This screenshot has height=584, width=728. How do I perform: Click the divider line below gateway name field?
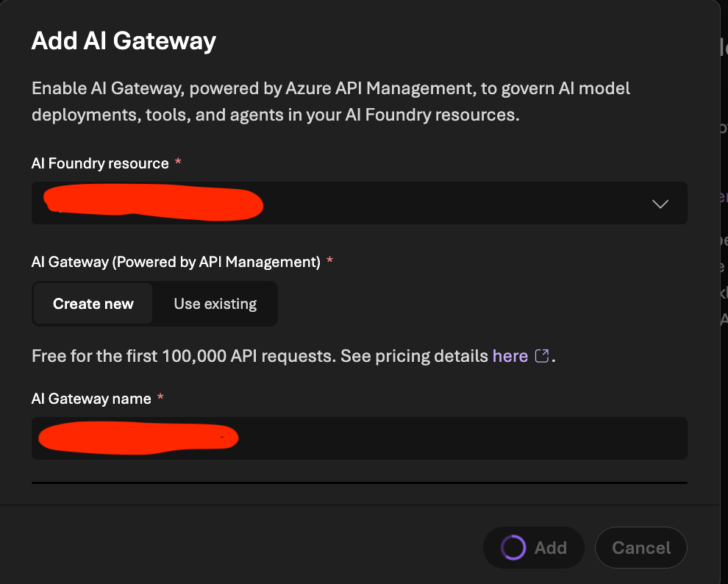tap(359, 483)
